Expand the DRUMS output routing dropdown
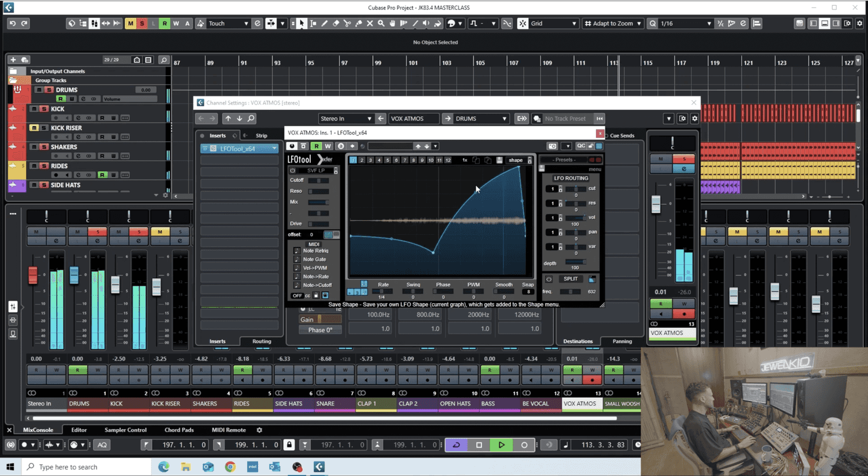This screenshot has height=476, width=868. [x=480, y=119]
